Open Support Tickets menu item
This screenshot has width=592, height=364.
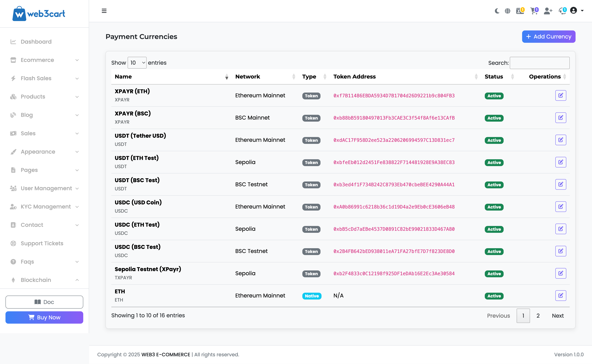click(x=42, y=243)
